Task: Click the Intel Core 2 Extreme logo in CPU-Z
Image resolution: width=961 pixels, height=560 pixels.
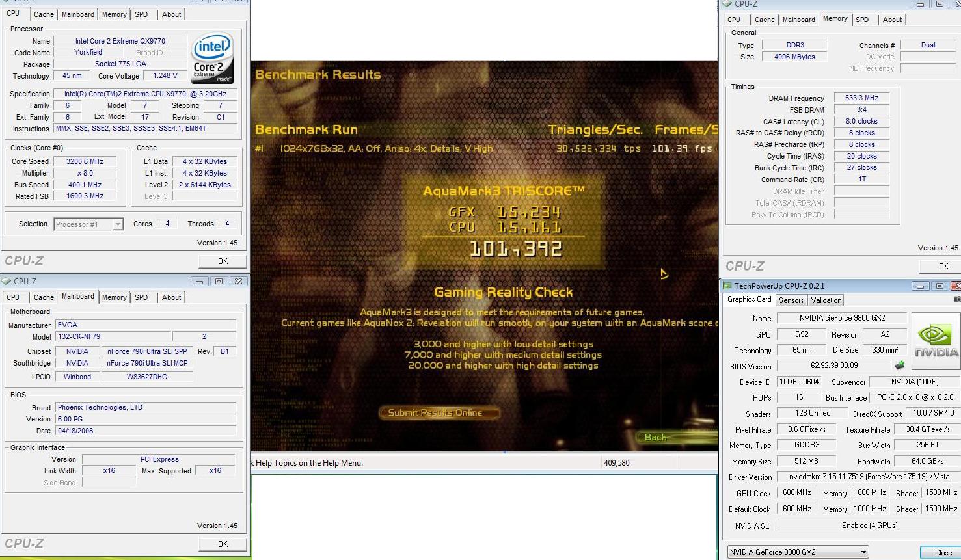Action: 213,59
